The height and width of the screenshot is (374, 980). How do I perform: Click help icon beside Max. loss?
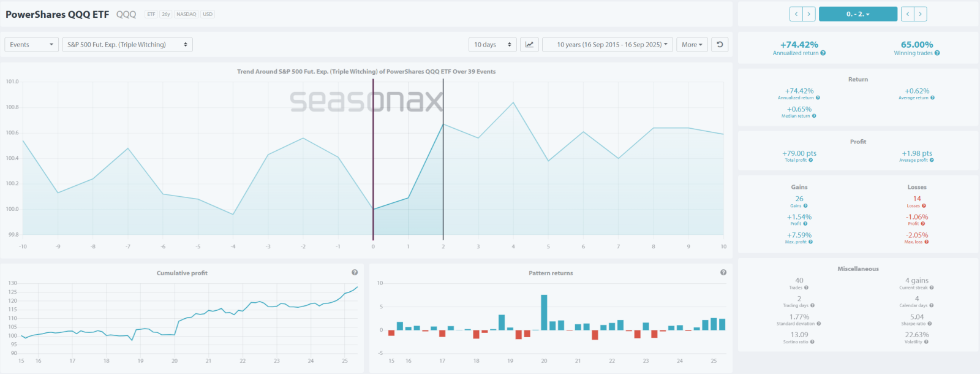pyautogui.click(x=927, y=242)
